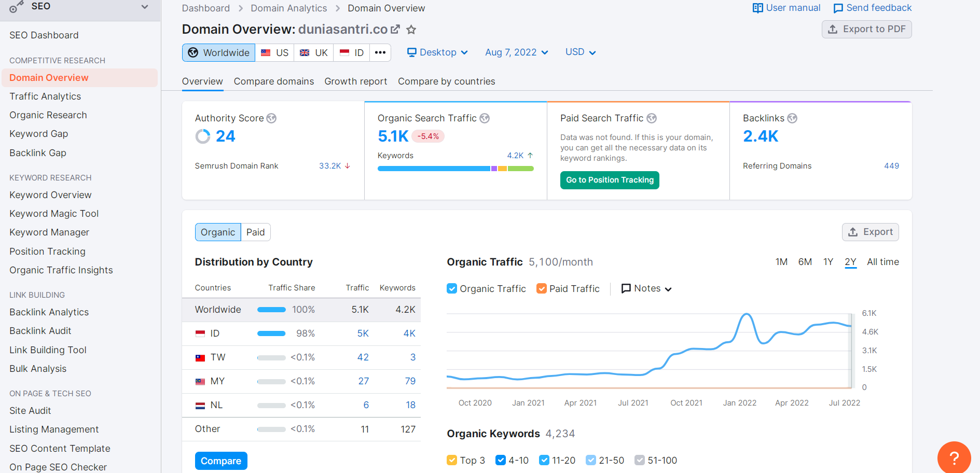
Task: Switch to Organic data toggle
Action: [218, 232]
